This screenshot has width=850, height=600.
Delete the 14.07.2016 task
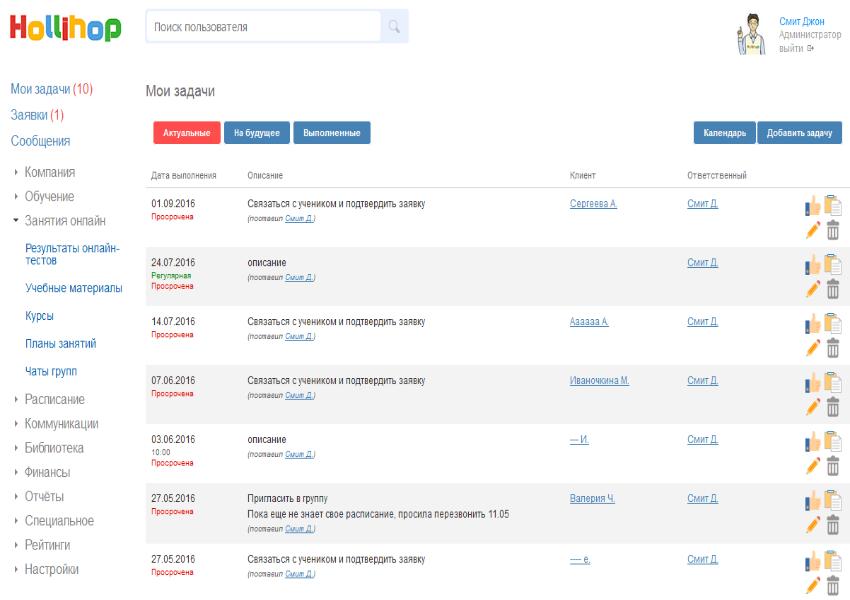coord(833,348)
